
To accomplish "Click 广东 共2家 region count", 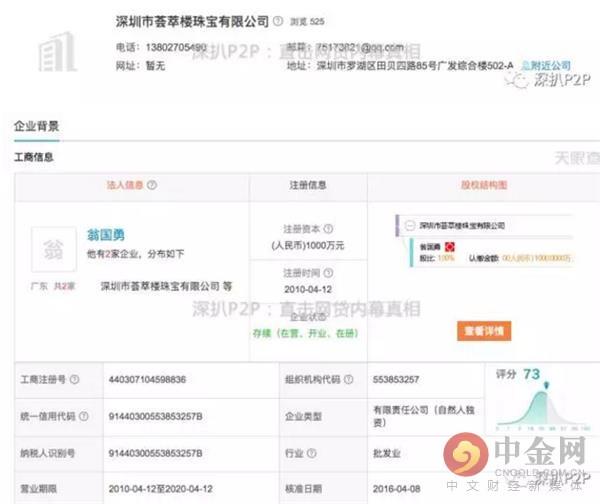I will tap(53, 286).
